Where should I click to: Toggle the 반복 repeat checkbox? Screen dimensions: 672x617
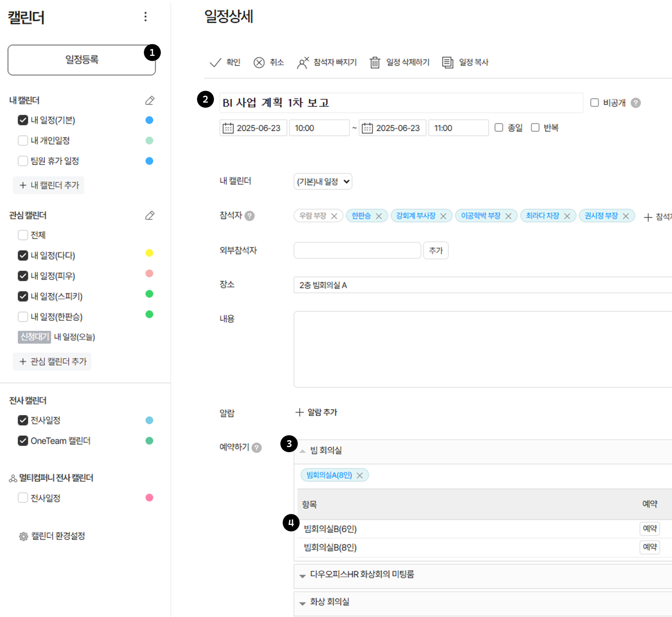(x=535, y=128)
